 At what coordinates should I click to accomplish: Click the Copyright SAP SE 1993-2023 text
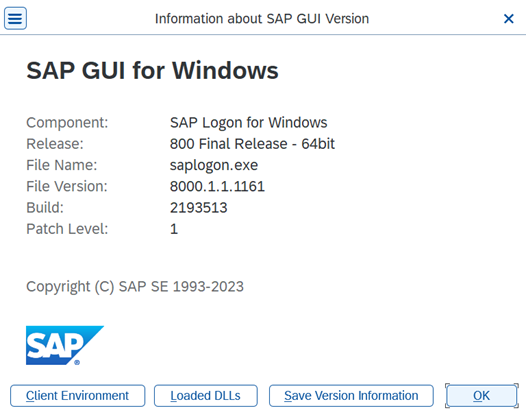(135, 287)
